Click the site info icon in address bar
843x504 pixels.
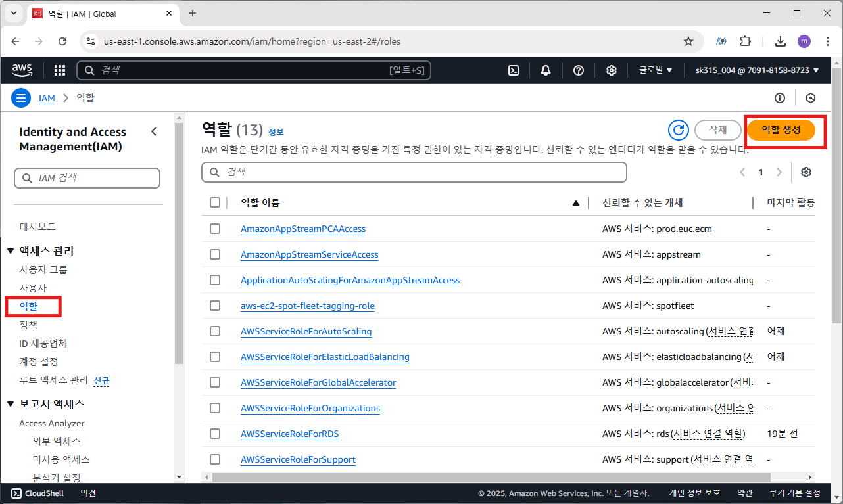coord(91,41)
